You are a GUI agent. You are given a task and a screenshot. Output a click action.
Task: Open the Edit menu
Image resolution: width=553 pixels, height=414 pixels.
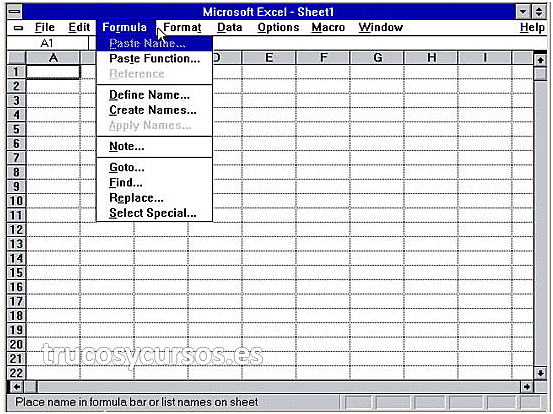[x=79, y=28]
